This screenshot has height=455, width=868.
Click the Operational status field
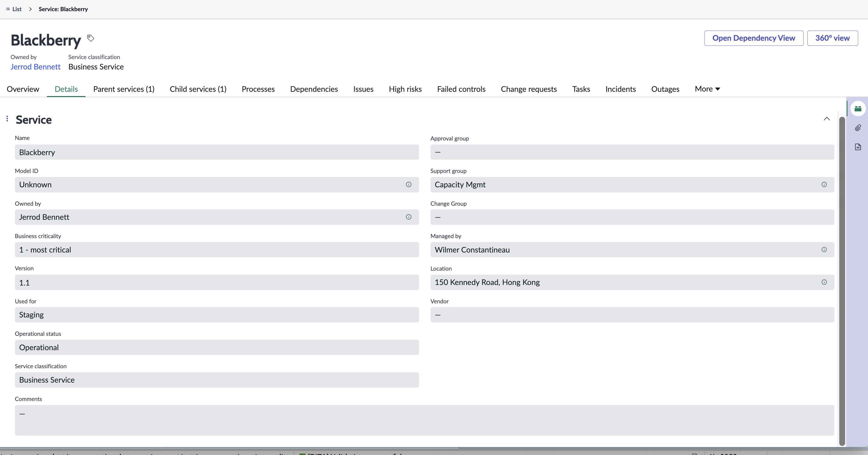(x=217, y=347)
